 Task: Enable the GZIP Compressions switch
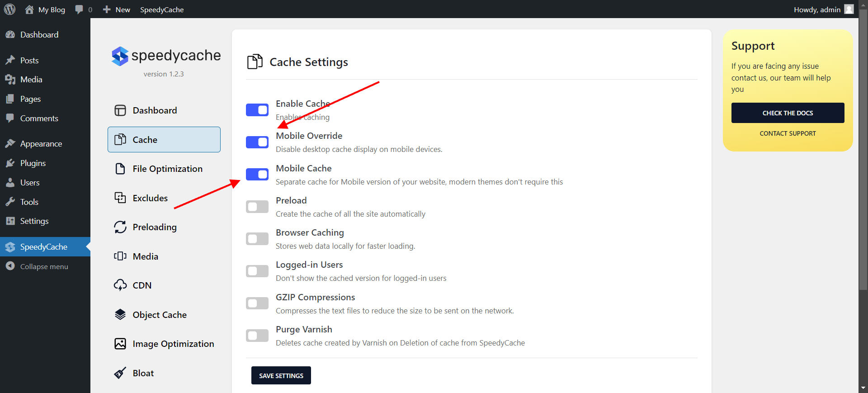(257, 303)
